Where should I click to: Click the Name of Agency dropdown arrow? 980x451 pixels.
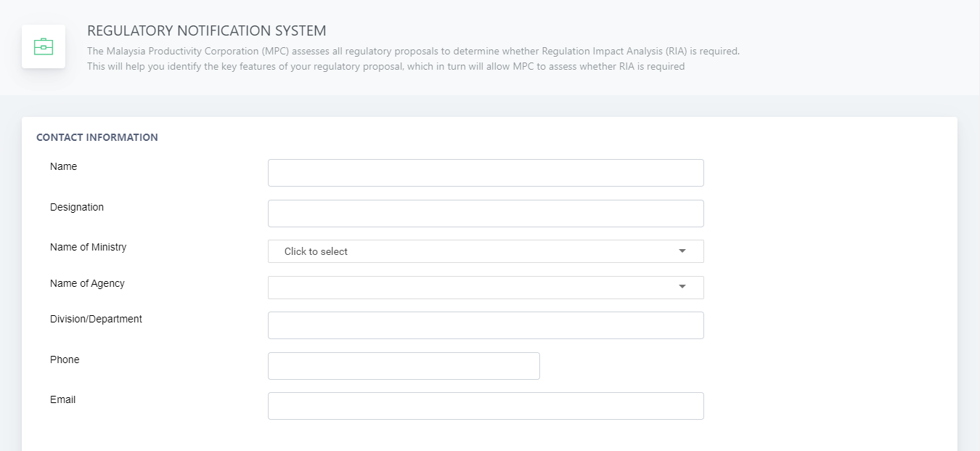coord(682,288)
